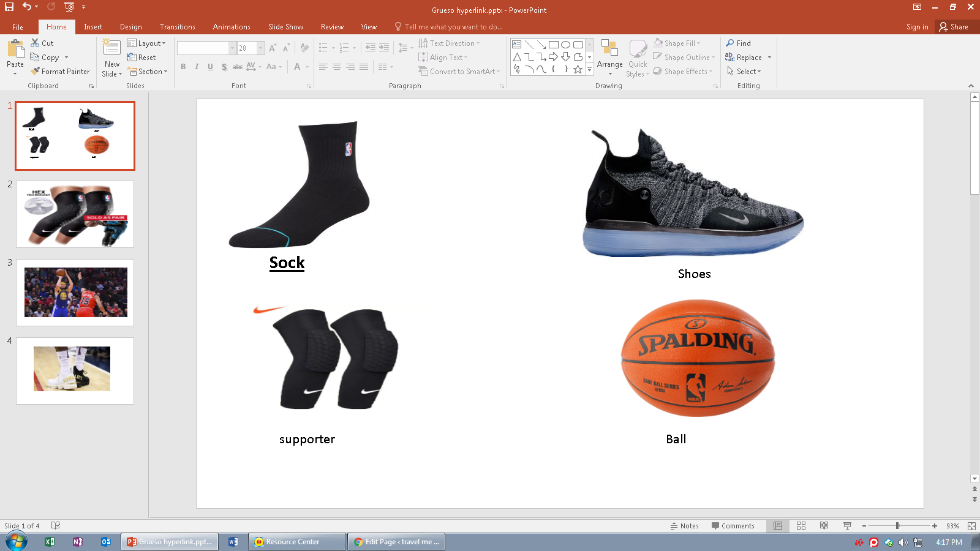Image resolution: width=980 pixels, height=551 pixels.
Task: Open the Insert ribbon tab
Action: [93, 27]
